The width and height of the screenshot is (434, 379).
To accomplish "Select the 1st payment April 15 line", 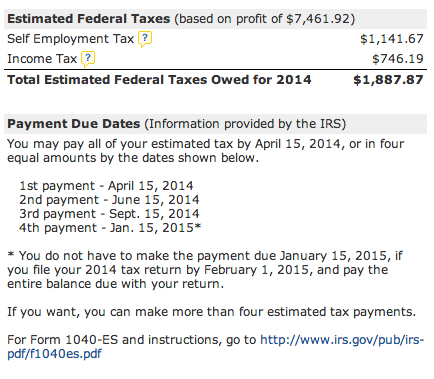I will tap(106, 186).
